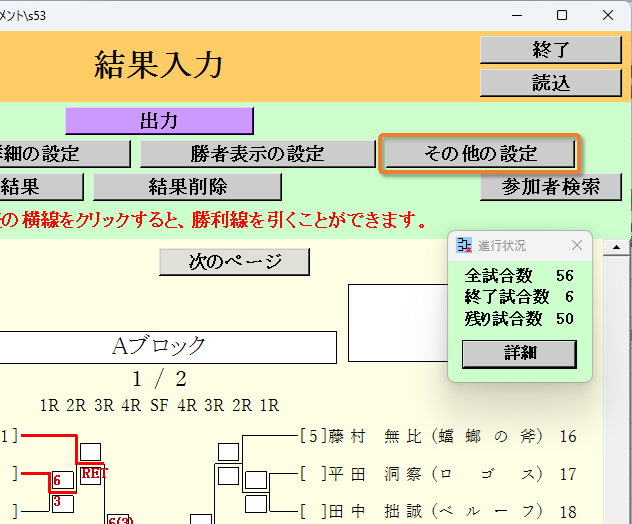Click the horizontal line for 藤村 無比
This screenshot has width=632, height=524.
[x=270, y=435]
